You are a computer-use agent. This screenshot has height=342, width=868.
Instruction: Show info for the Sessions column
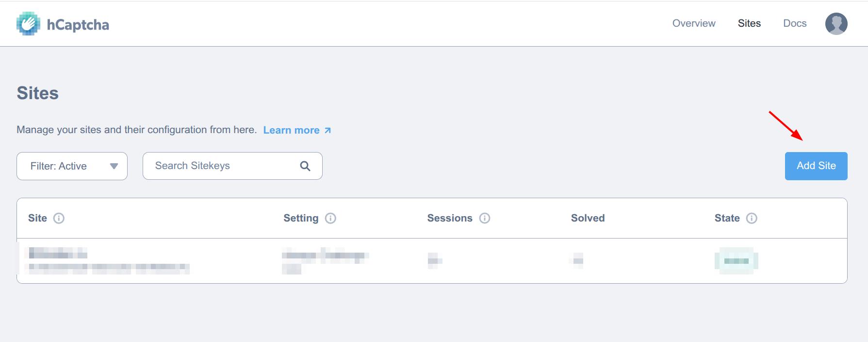pos(485,218)
